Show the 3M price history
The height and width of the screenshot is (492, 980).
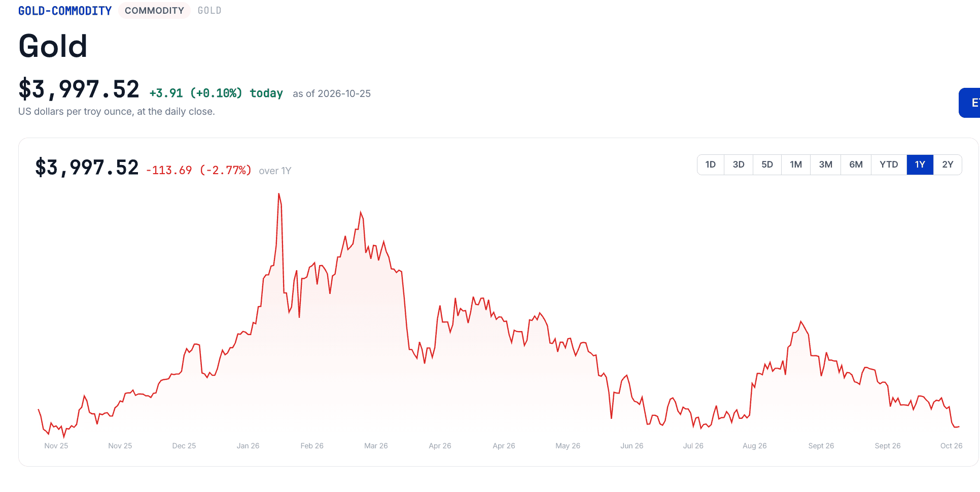pos(825,165)
